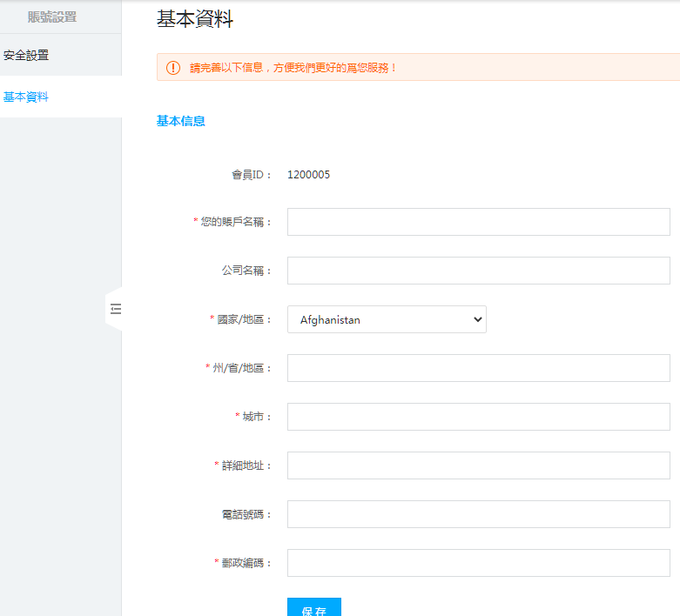Click the member ID value 1200005
This screenshot has width=680, height=616.
(308, 175)
